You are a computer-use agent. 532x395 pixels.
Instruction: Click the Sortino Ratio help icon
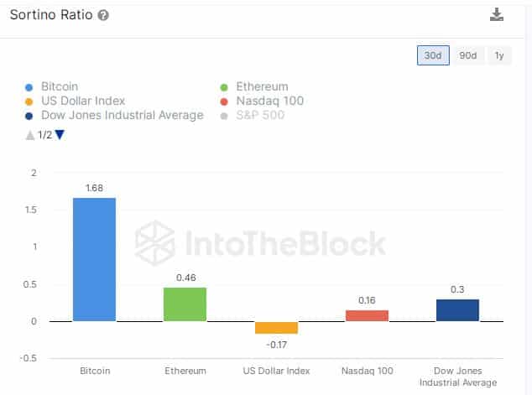(102, 16)
